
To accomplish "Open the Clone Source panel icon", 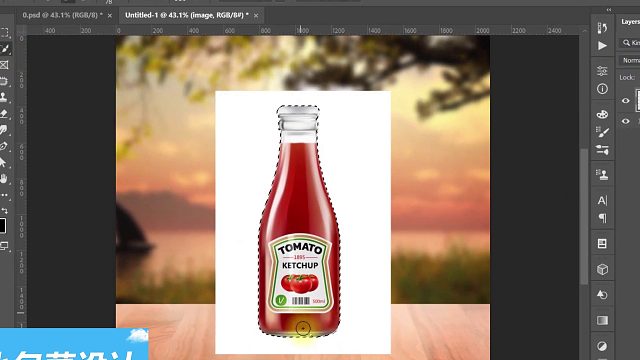I will (602, 175).
